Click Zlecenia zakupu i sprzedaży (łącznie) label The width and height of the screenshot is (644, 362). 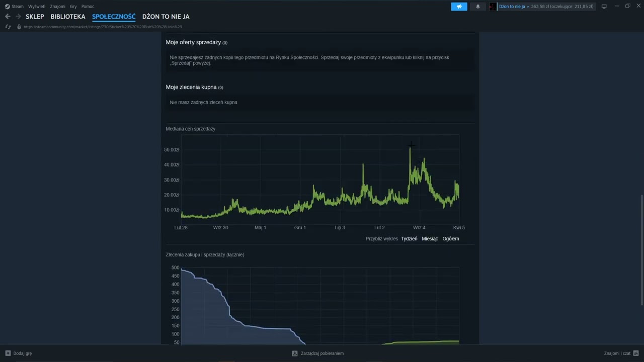tap(205, 254)
